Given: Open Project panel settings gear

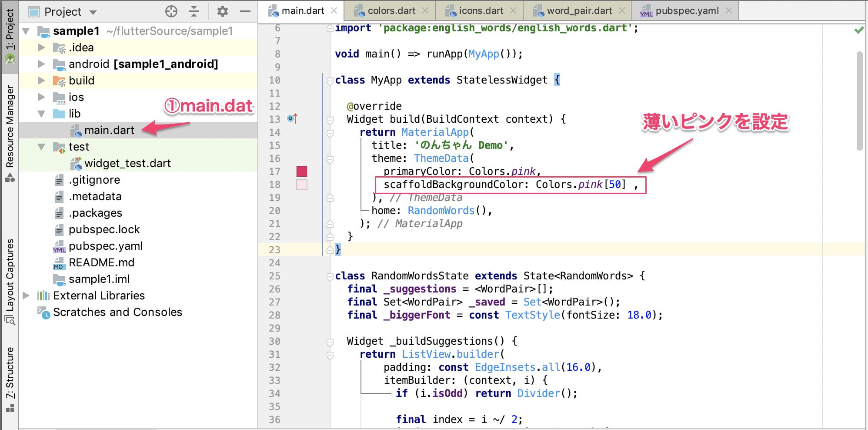Looking at the screenshot, I should coord(223,12).
